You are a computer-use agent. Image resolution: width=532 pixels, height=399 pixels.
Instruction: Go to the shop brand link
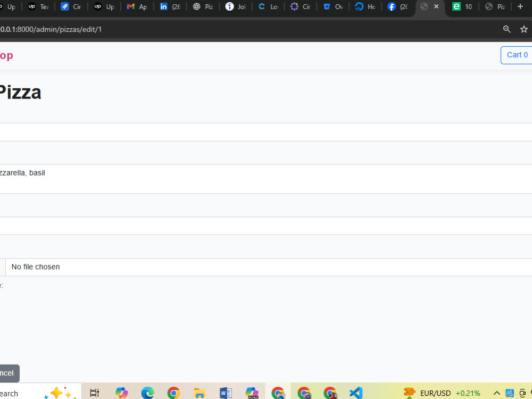[6, 55]
